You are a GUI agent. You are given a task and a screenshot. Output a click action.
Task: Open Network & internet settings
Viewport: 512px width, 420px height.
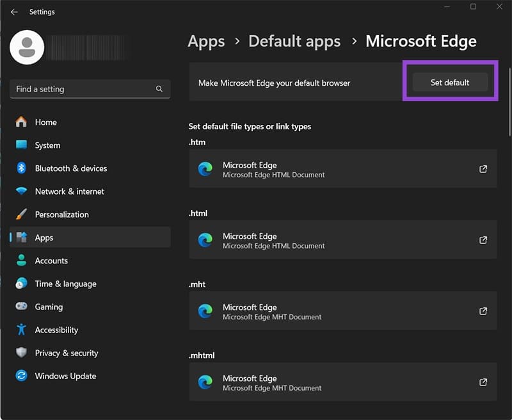[90, 191]
